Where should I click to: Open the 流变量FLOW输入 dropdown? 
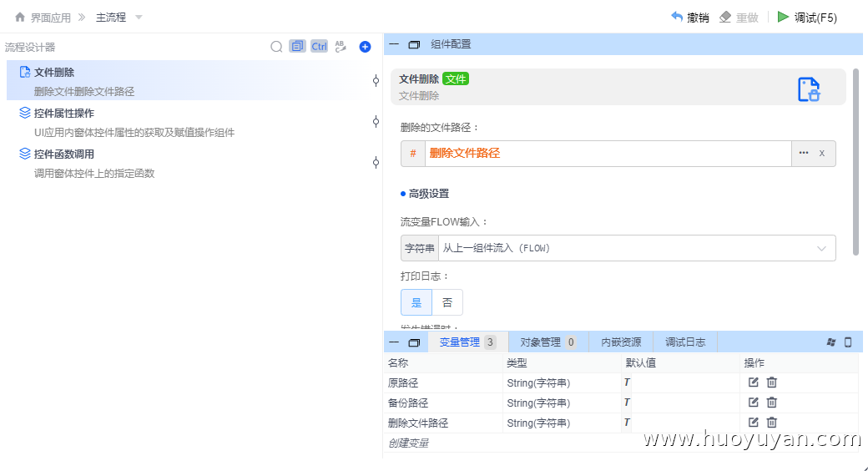(637, 248)
